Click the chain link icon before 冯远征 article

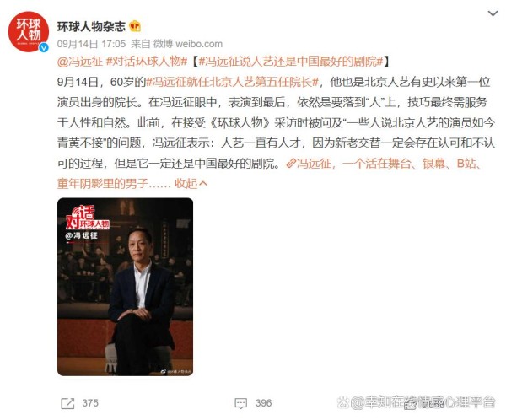coord(291,164)
